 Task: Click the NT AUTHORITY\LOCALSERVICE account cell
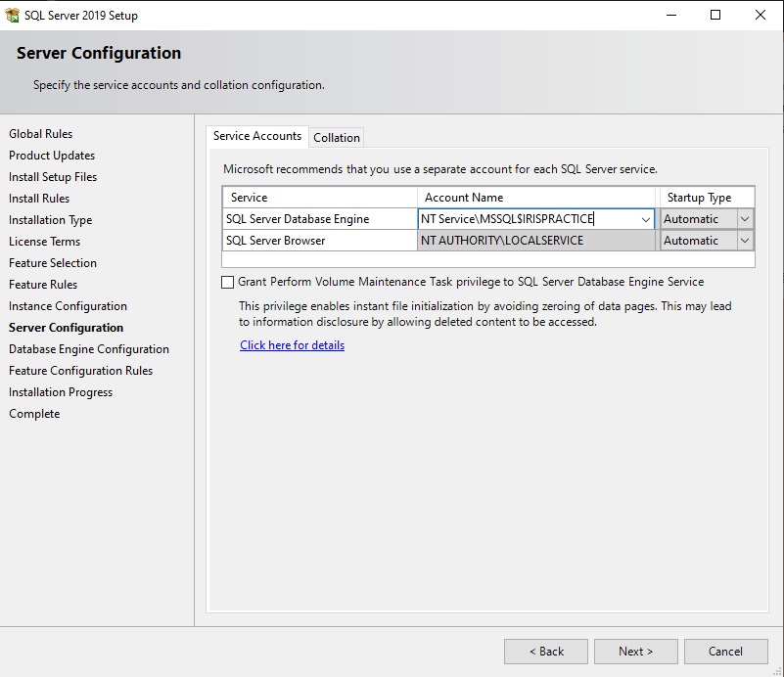536,241
